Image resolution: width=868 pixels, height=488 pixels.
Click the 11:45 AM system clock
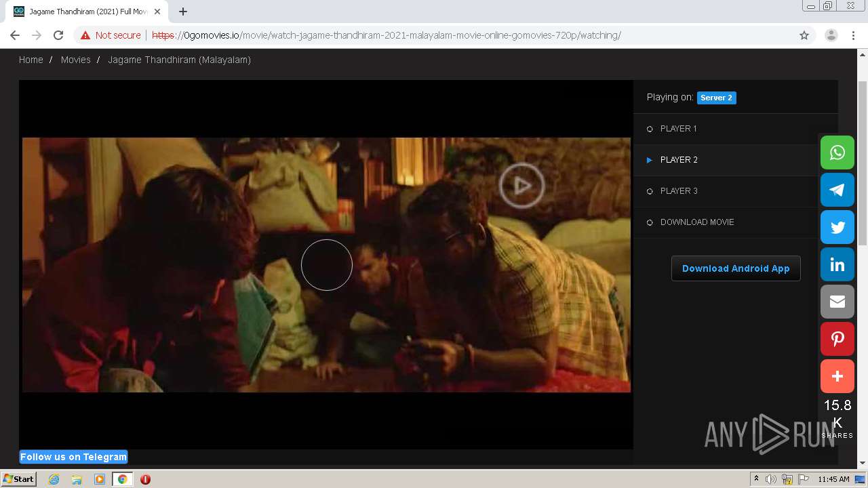tap(833, 479)
